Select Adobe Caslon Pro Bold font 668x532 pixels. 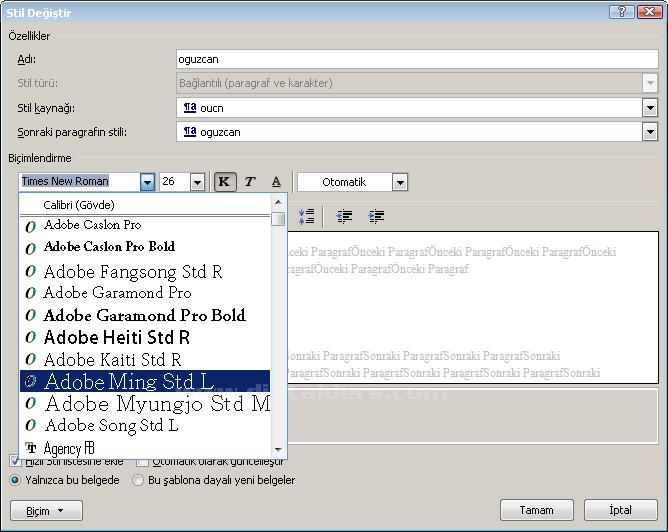point(145,247)
